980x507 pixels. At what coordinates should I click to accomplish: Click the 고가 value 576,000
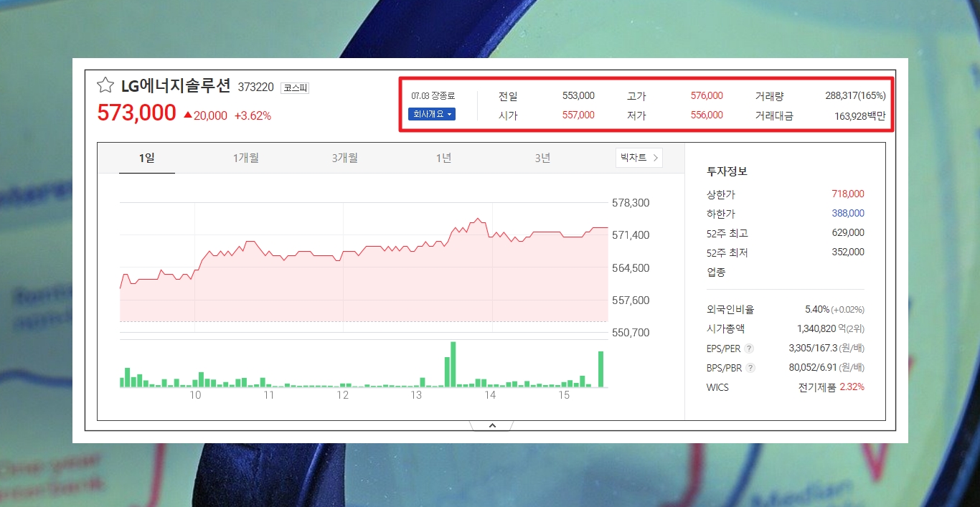point(707,95)
